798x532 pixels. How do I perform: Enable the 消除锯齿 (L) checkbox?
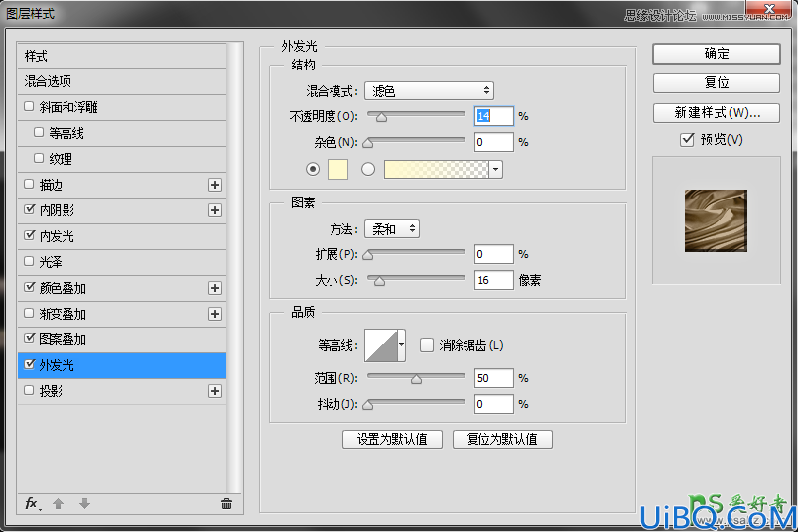(x=427, y=345)
